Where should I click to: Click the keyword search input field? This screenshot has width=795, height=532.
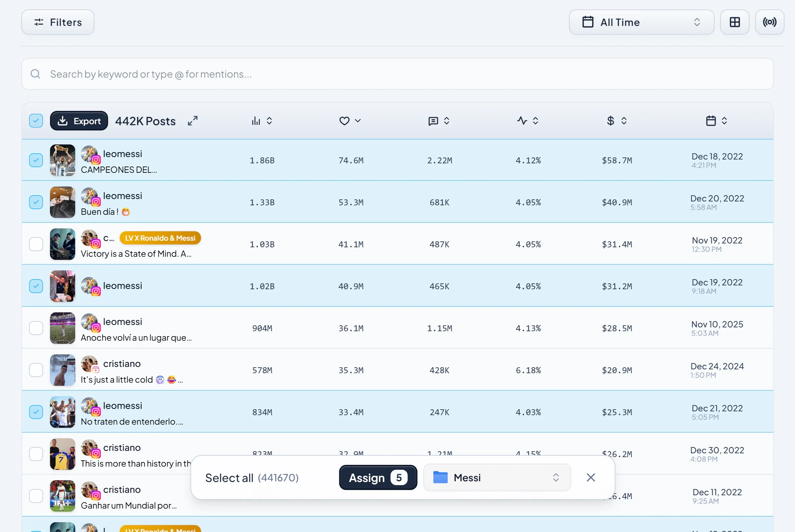pyautogui.click(x=398, y=74)
